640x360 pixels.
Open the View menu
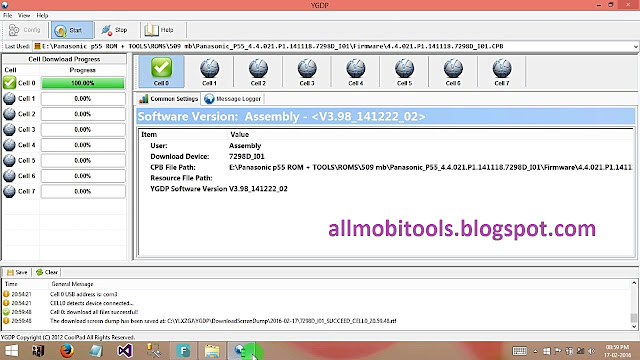24,16
